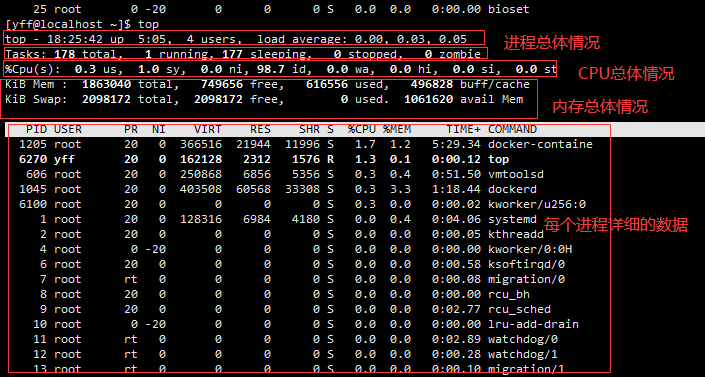The image size is (705, 377).
Task: Click the '1061620 avail Mem' value
Action: (464, 99)
